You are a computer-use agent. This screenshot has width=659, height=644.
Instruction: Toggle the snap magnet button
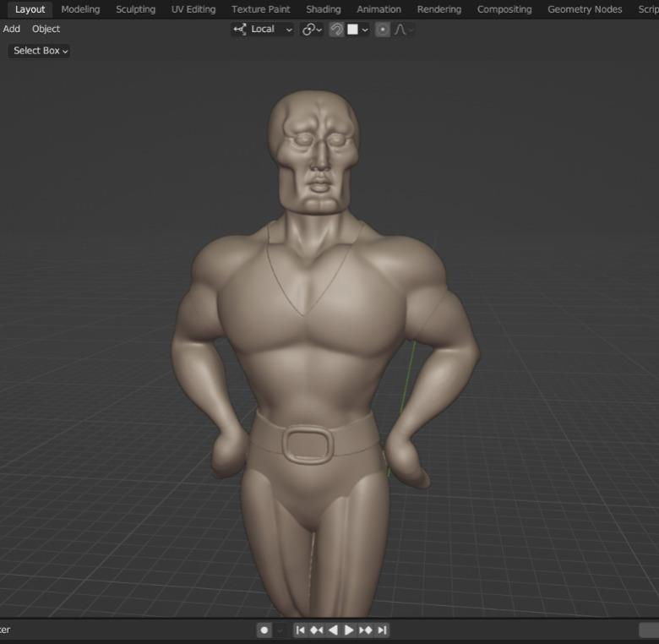coord(336,30)
